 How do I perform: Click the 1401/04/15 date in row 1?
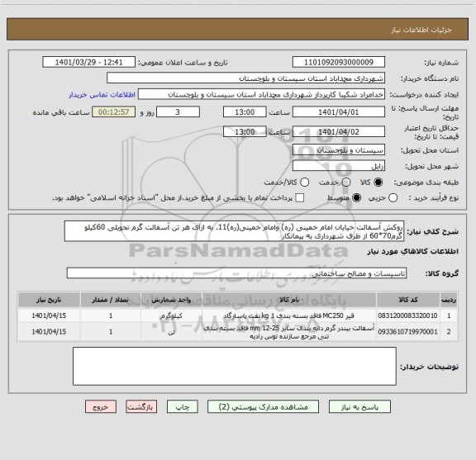(x=49, y=315)
